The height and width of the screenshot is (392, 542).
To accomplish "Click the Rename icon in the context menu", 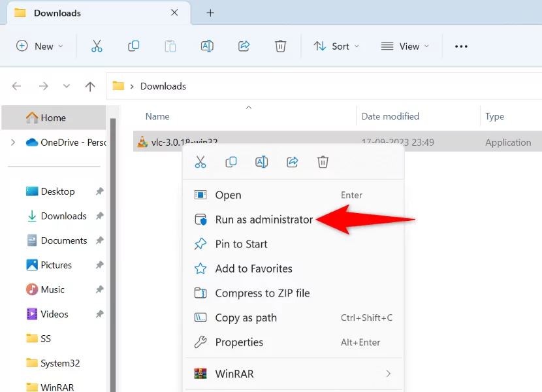I will [262, 162].
